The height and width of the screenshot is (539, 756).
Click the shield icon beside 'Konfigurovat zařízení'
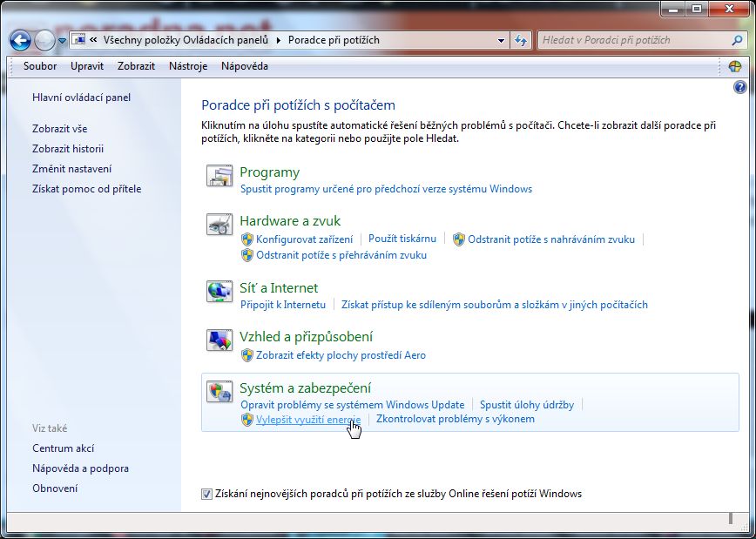point(246,239)
